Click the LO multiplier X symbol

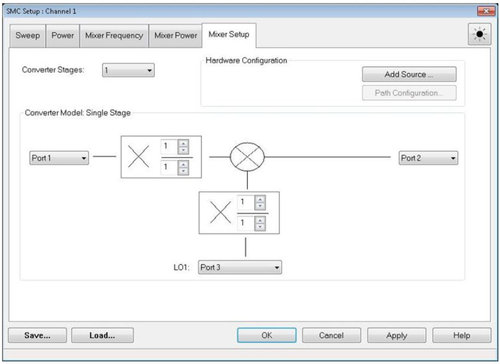[x=220, y=212]
